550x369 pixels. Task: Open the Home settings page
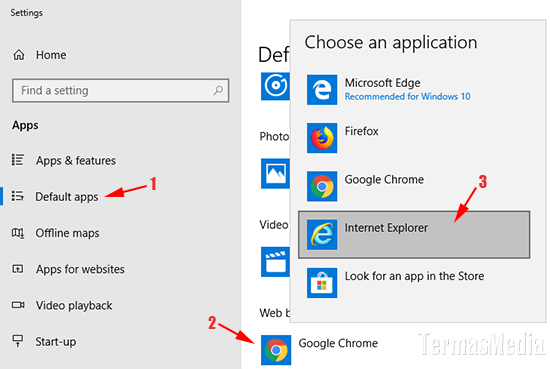51,55
